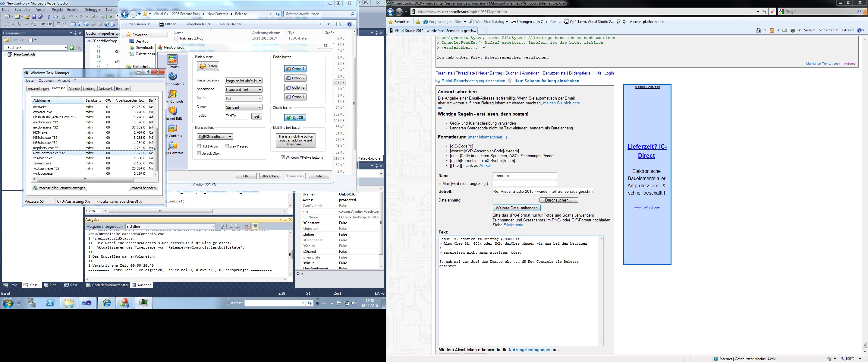
Task: Click the Set tooltip button
Action: (257, 116)
